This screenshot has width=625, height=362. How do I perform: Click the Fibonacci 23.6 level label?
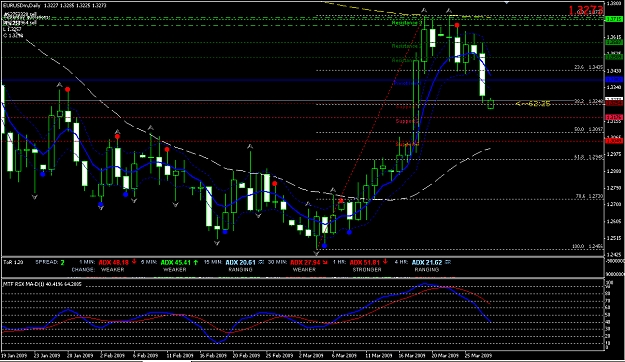pos(589,68)
